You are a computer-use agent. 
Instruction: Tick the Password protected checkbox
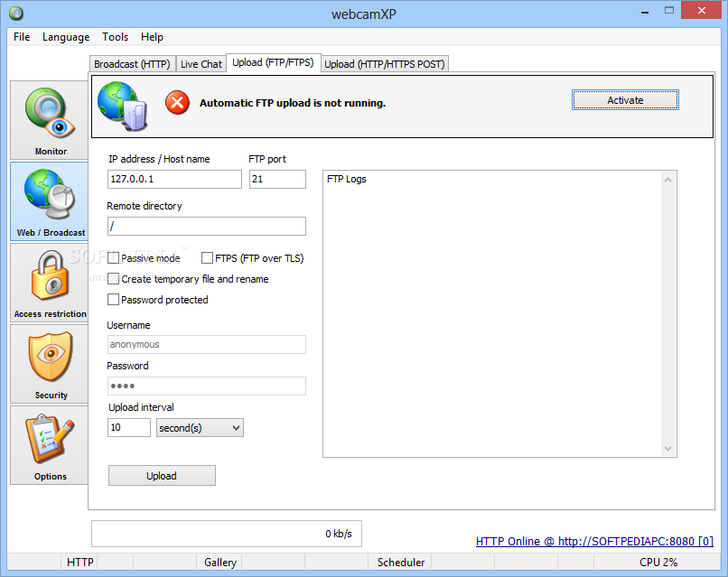[x=113, y=300]
